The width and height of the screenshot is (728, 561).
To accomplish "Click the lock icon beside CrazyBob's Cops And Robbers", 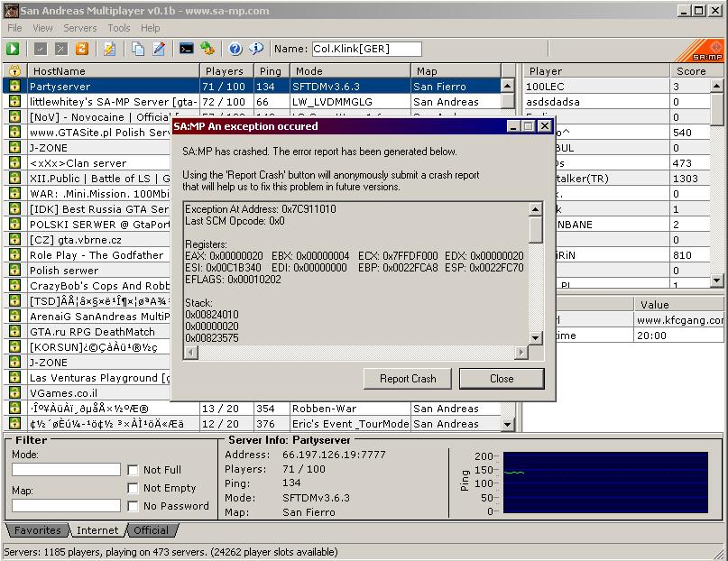I will click(x=14, y=285).
